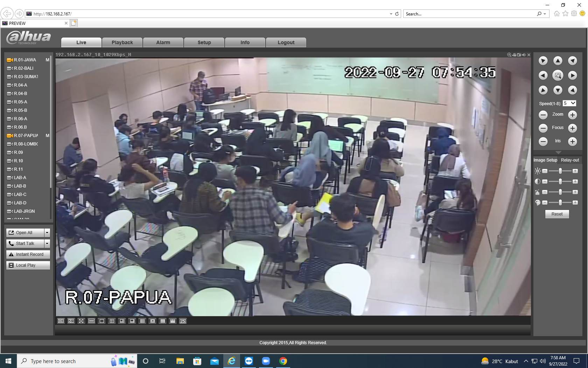The width and height of the screenshot is (588, 368).
Task: Decrease Iris with the minus button
Action: (x=543, y=141)
